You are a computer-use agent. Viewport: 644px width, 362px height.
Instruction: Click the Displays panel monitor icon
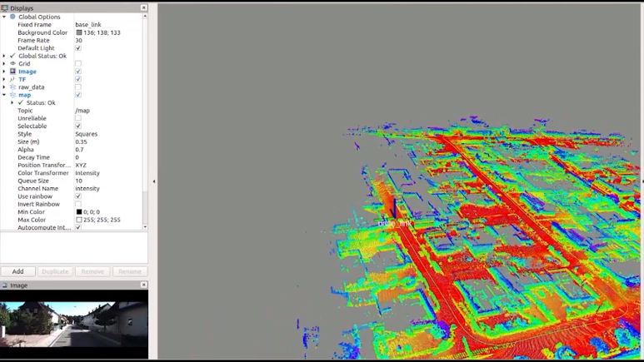click(4, 7)
